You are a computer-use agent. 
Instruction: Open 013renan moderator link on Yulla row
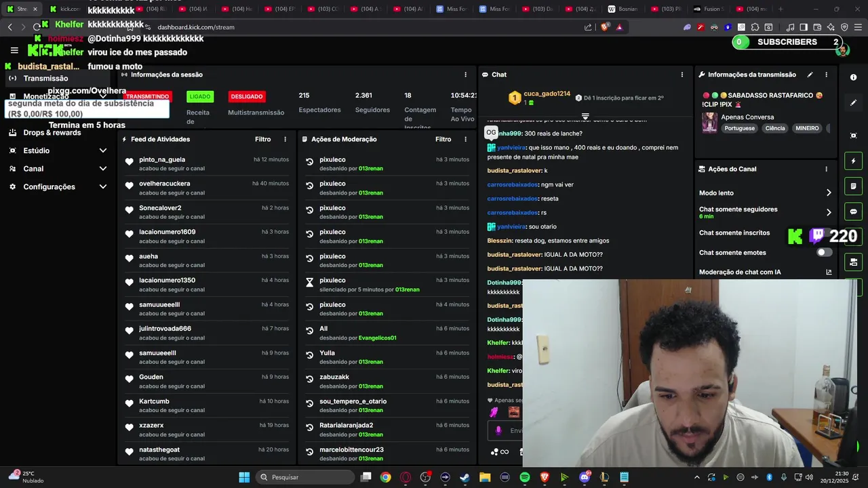click(370, 362)
